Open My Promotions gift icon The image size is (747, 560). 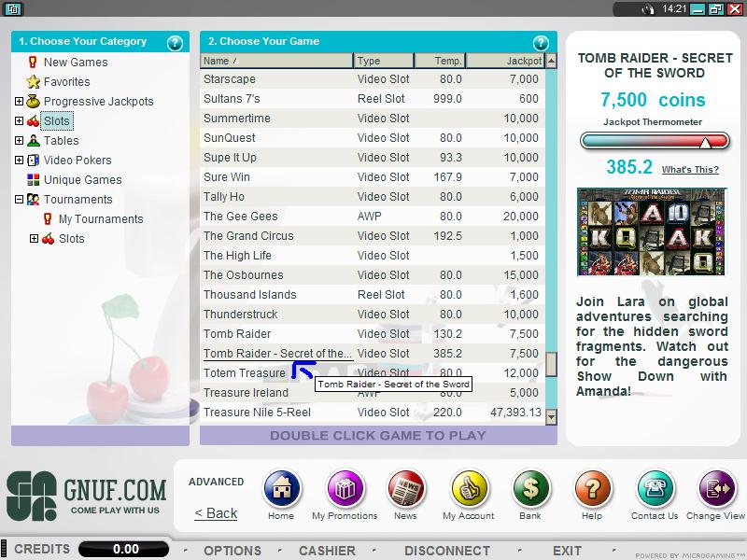point(345,488)
